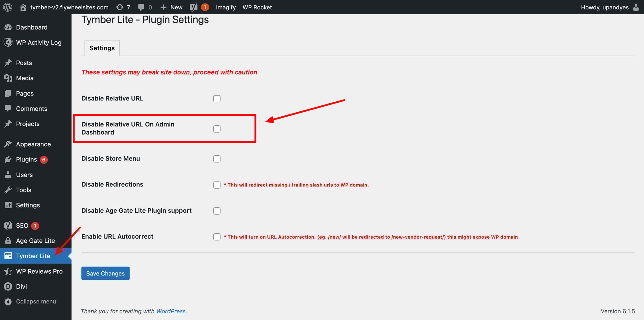Open the WordPress logo menu

coord(7,7)
